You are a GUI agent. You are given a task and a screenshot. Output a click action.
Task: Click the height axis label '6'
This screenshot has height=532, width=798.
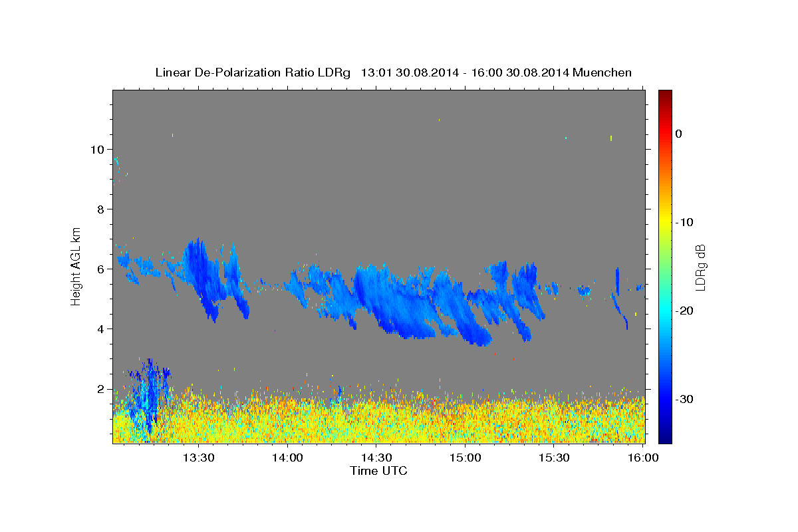100,269
